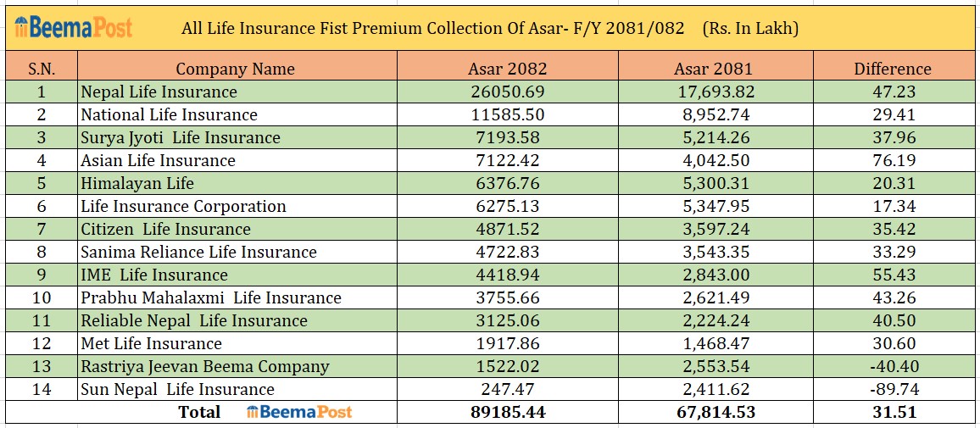Click the -89.74 difference for Sun Nepal
The image size is (980, 428).
(892, 389)
